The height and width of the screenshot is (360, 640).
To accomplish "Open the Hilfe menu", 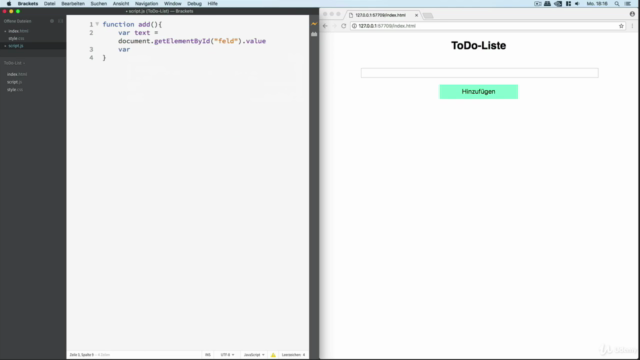I will (213, 4).
